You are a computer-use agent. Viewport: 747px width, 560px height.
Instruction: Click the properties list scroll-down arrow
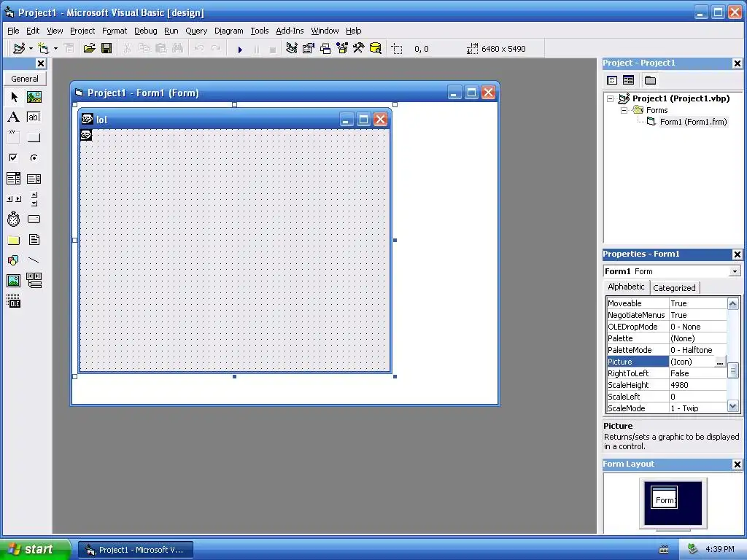click(x=732, y=406)
